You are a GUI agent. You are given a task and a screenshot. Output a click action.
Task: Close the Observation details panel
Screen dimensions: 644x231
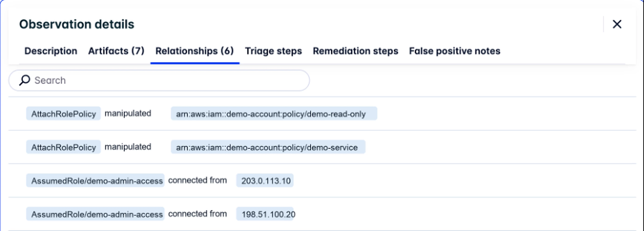617,24
